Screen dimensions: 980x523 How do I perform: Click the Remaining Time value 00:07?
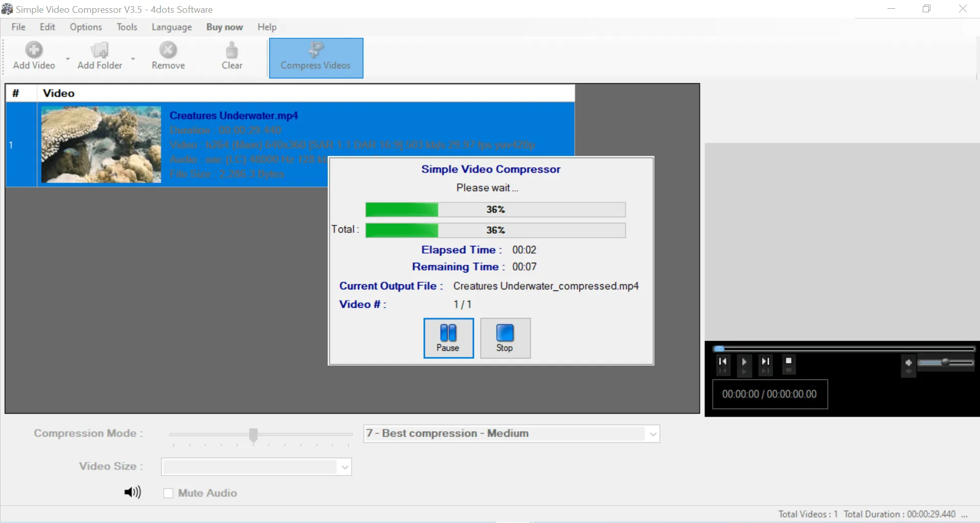click(x=525, y=267)
